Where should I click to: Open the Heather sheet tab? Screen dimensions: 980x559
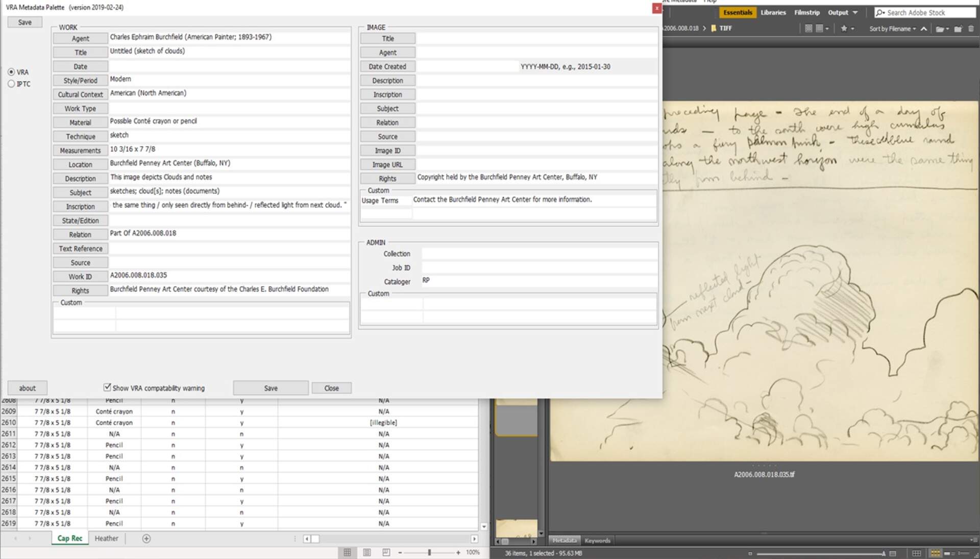click(x=106, y=539)
